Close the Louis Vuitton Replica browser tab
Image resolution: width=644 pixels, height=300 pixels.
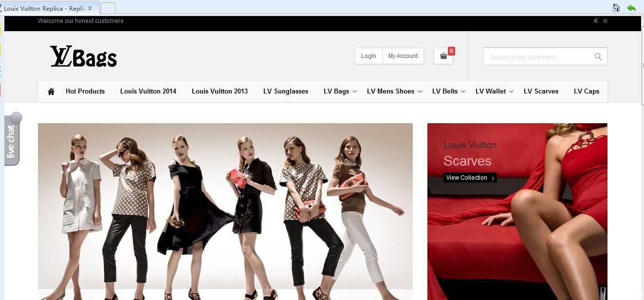[x=90, y=8]
